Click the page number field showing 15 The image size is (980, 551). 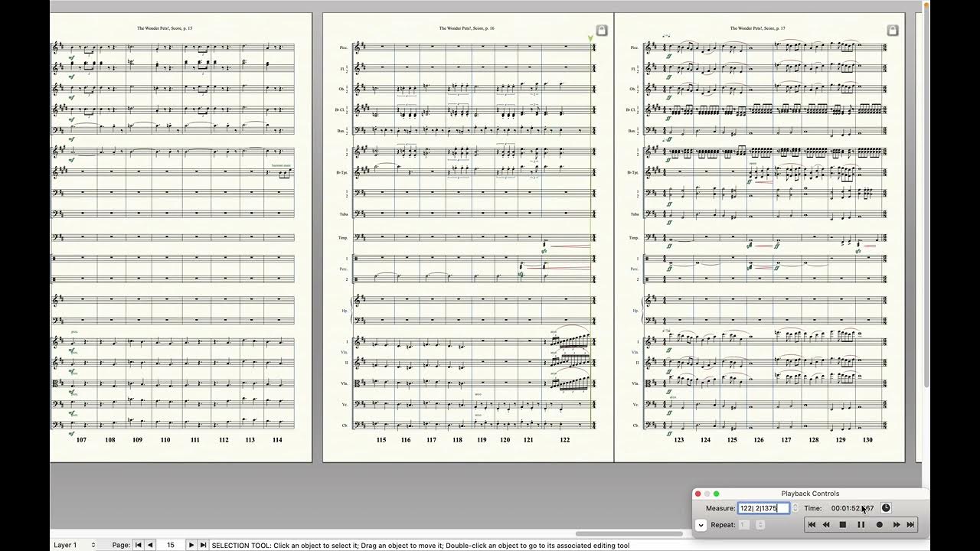point(171,545)
